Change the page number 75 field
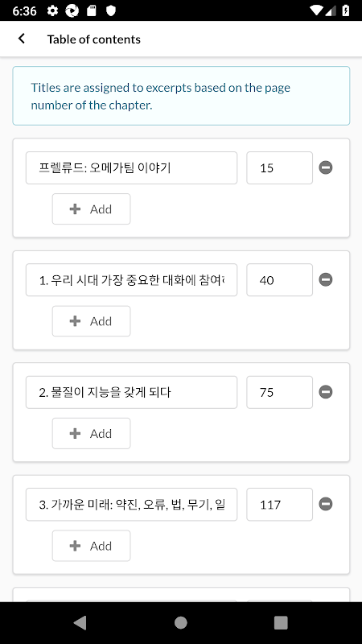This screenshot has width=362, height=644. (x=279, y=392)
